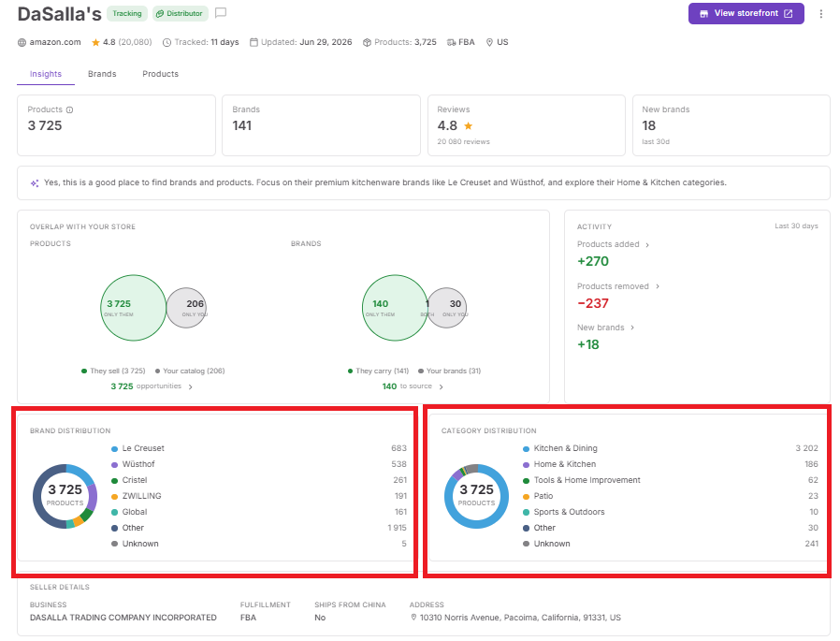
Task: Select Kitchen & Dining category row
Action: click(x=671, y=448)
